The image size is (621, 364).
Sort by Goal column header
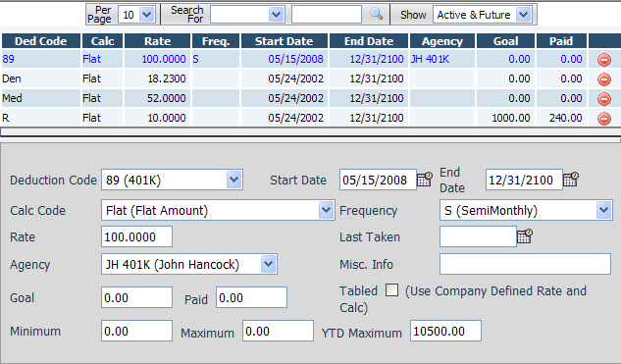point(506,41)
